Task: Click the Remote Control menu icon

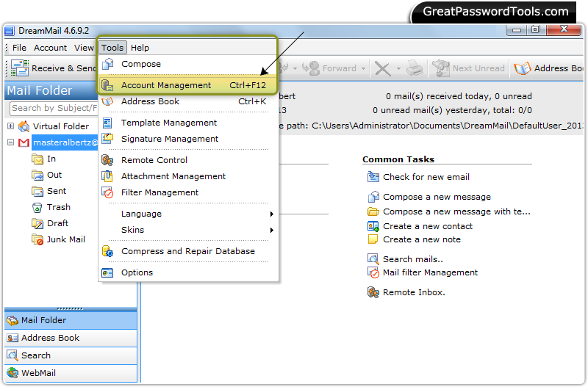Action: pyautogui.click(x=107, y=160)
